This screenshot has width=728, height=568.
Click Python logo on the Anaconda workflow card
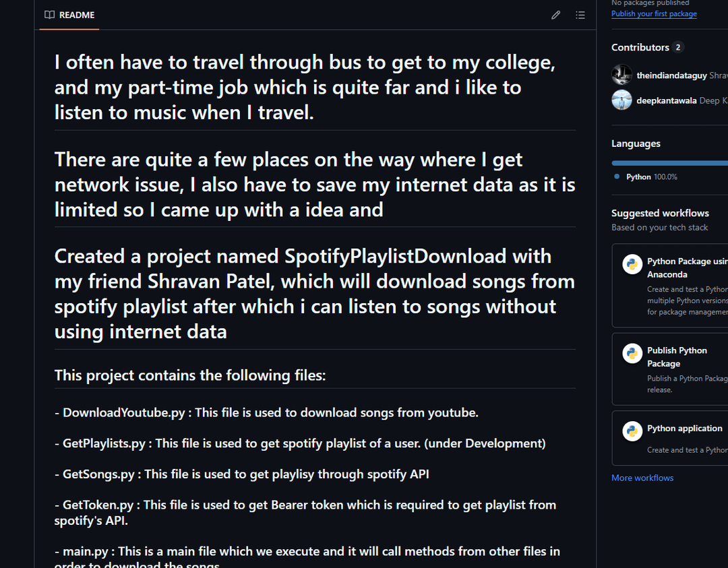tap(632, 264)
